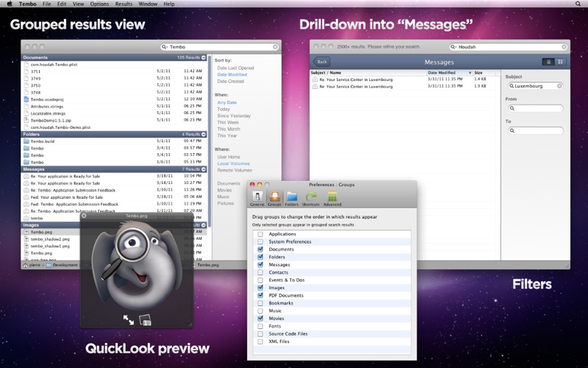Expand the Messages group 7 Results arrow
The image size is (588, 368).
click(x=204, y=169)
